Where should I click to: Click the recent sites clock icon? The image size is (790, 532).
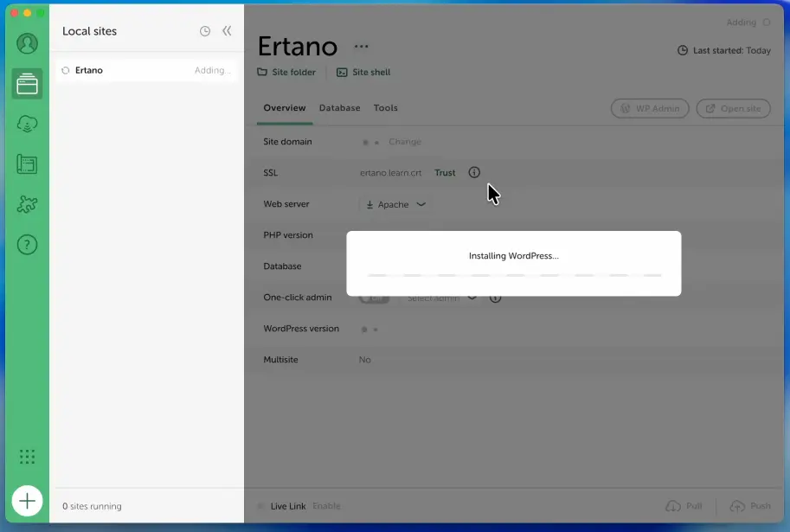coord(205,31)
